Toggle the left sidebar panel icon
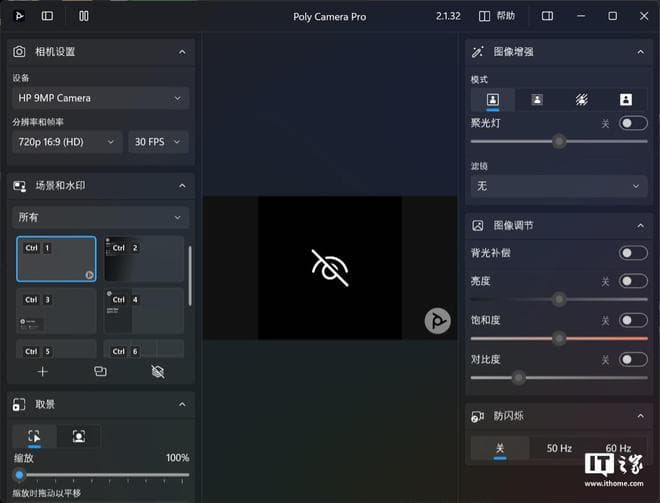This screenshot has width=660, height=503. (x=47, y=16)
